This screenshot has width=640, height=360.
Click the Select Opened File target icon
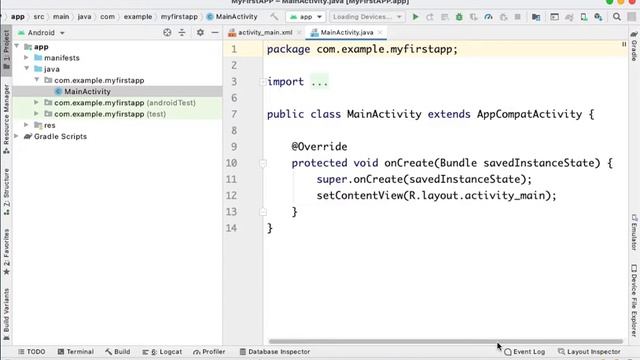tap(167, 32)
